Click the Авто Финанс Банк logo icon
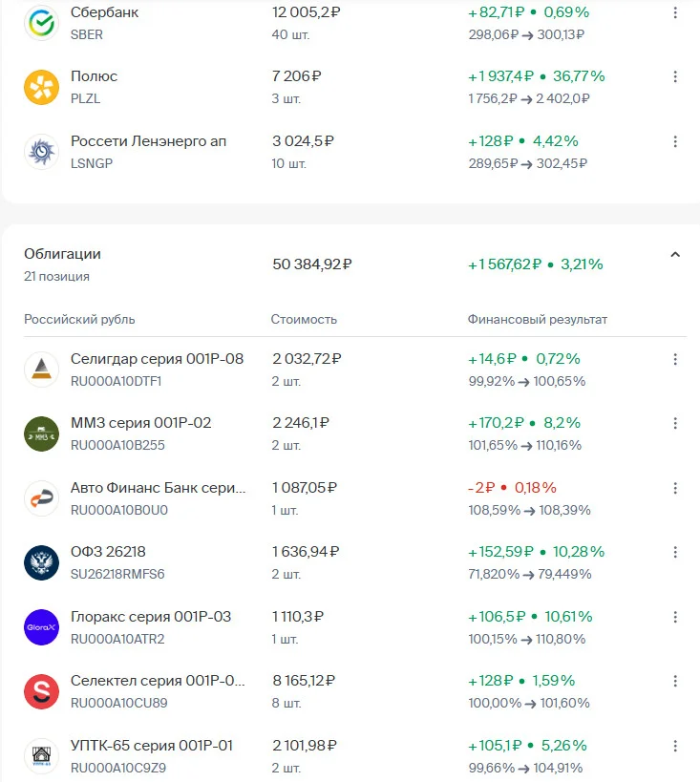 (x=41, y=498)
